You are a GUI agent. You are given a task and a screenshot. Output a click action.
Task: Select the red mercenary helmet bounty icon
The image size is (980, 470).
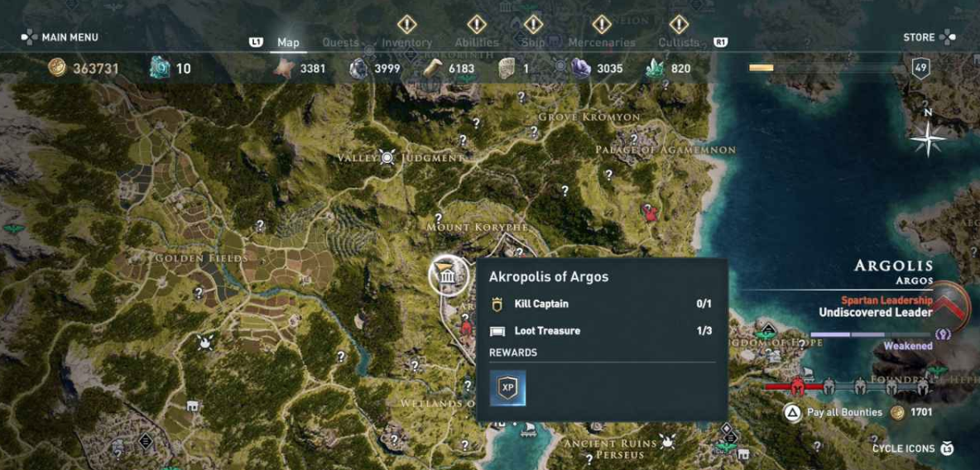click(x=797, y=386)
